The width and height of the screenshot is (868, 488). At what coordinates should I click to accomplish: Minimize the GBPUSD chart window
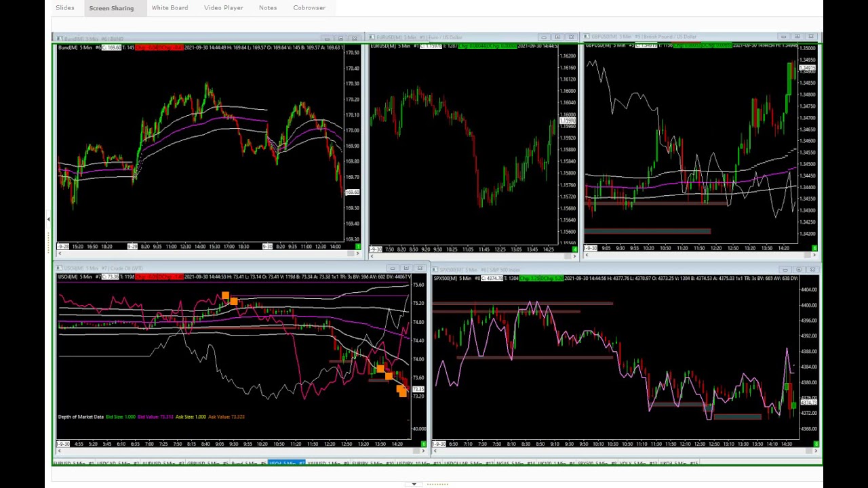click(x=783, y=37)
